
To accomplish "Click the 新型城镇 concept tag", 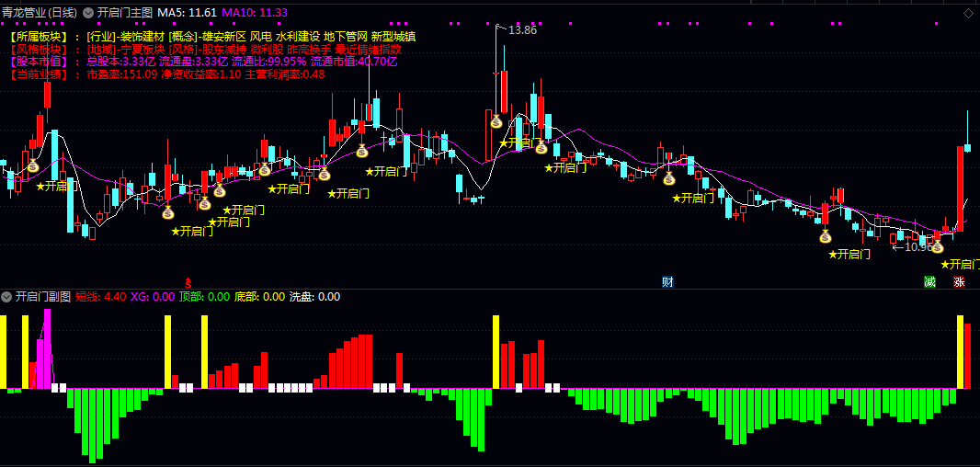I will (393, 37).
